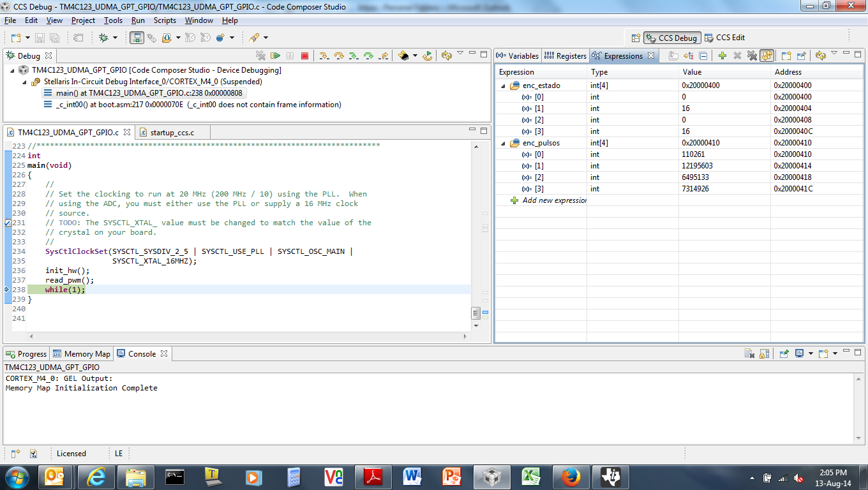Image resolution: width=868 pixels, height=490 pixels.
Task: Switch to the CCS Edit perspective
Action: (x=724, y=38)
